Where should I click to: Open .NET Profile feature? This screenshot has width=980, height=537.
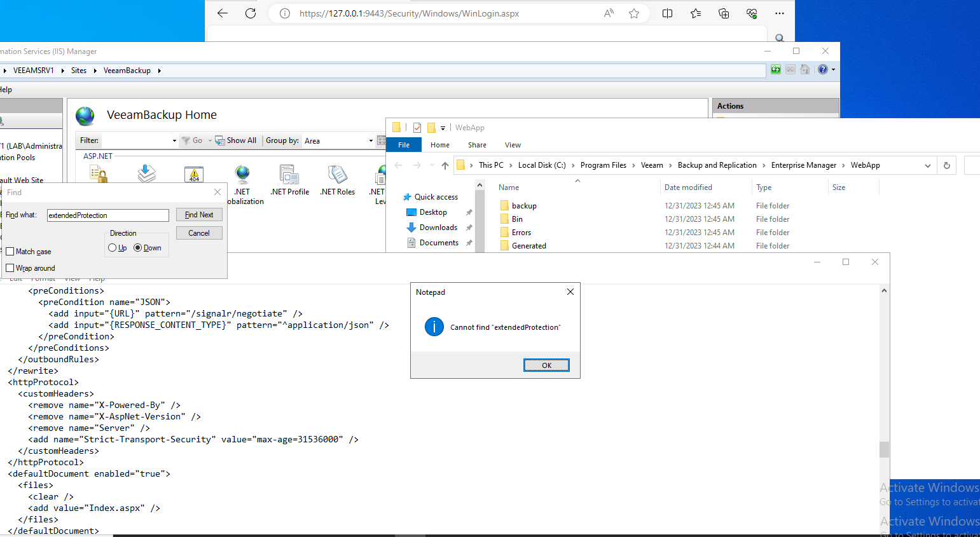click(289, 180)
